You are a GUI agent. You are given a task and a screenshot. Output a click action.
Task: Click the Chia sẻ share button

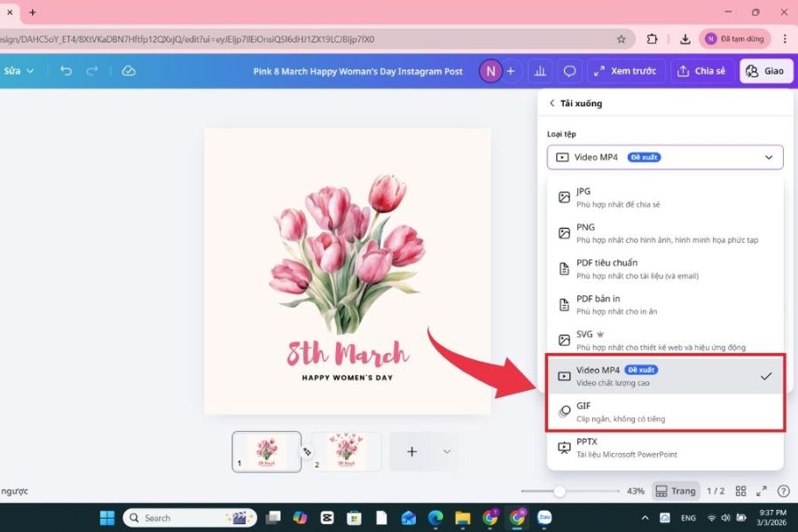[700, 71]
